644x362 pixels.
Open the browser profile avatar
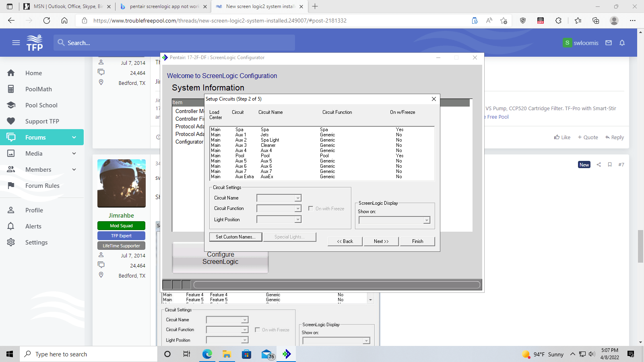(x=614, y=21)
